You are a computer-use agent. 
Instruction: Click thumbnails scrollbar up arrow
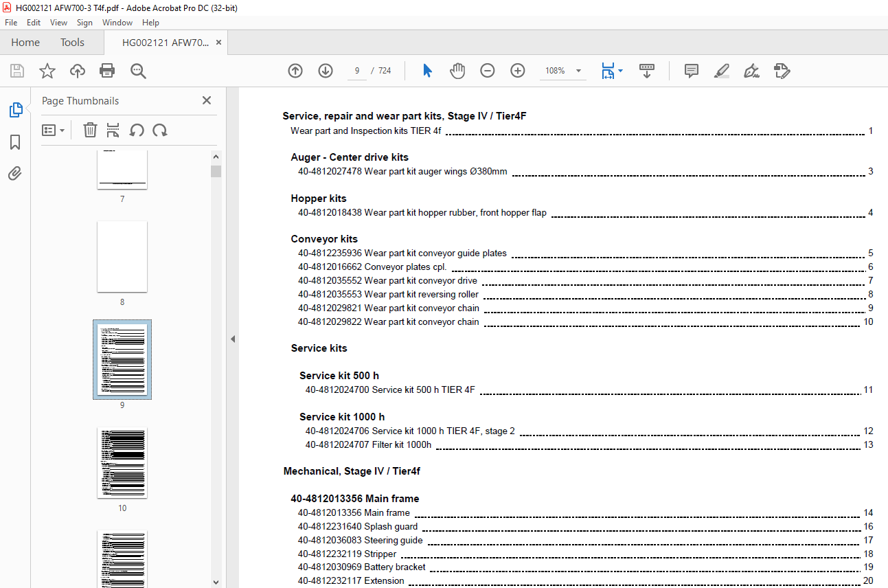pos(216,156)
